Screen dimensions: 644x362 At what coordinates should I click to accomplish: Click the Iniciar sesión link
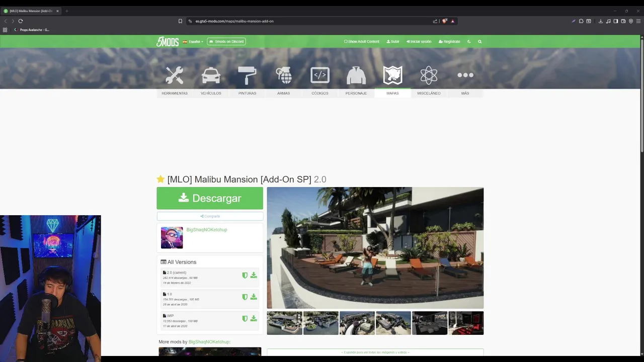click(x=419, y=42)
